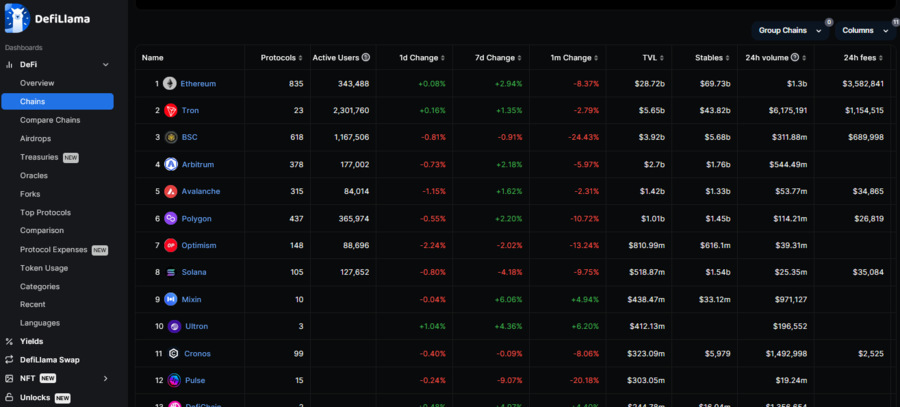Click the DeFi bar chart icon
The height and width of the screenshot is (407, 900).
[9, 65]
